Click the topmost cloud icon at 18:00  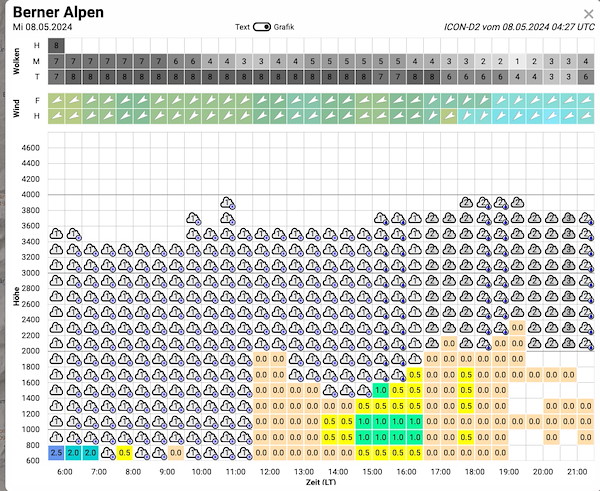pyautogui.click(x=466, y=203)
